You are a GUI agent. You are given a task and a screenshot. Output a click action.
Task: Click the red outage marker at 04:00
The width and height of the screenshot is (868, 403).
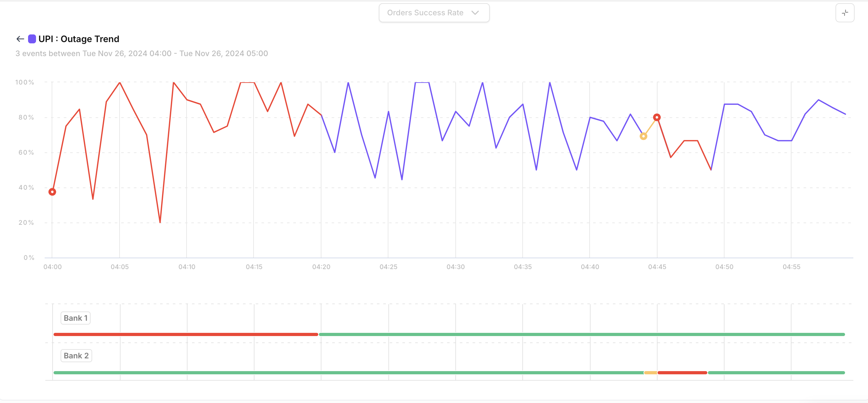click(52, 192)
